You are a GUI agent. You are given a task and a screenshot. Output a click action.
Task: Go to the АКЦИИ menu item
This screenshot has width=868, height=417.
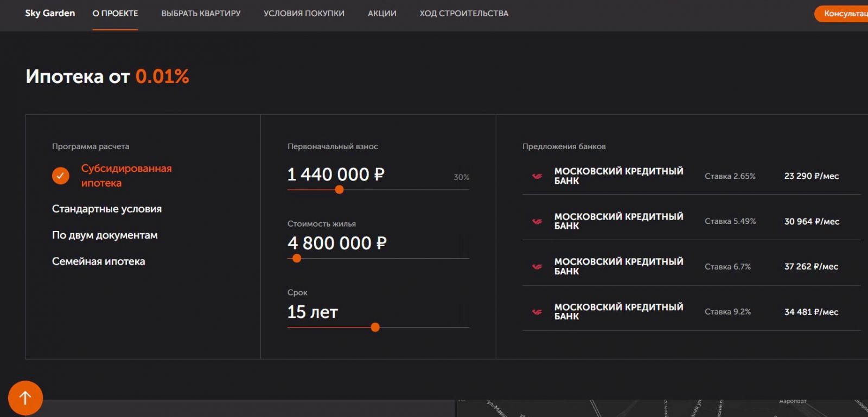pyautogui.click(x=382, y=14)
